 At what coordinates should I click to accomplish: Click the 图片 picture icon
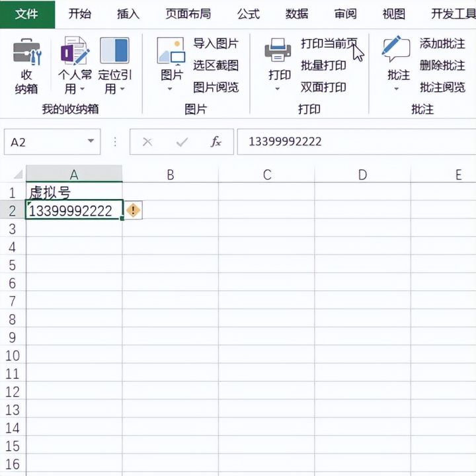pyautogui.click(x=171, y=51)
